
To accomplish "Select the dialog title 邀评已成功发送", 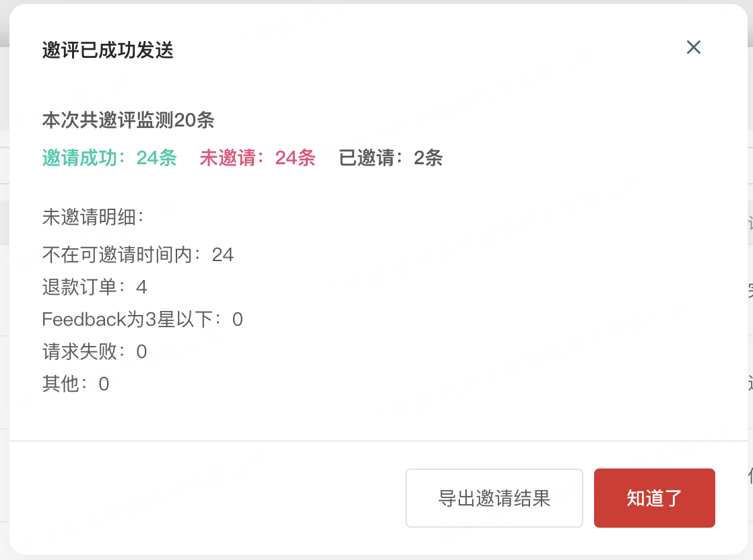I will 108,50.
